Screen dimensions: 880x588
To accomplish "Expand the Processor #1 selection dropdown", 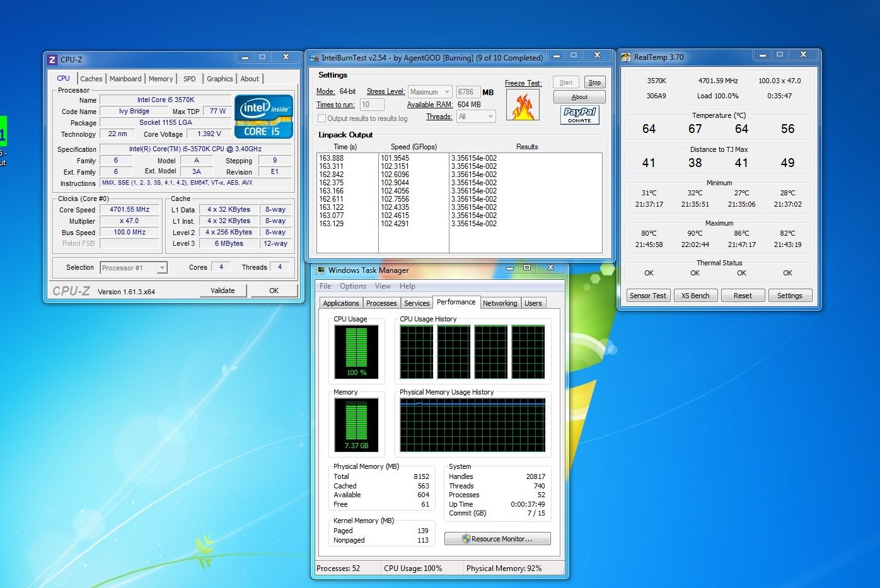I will point(134,268).
